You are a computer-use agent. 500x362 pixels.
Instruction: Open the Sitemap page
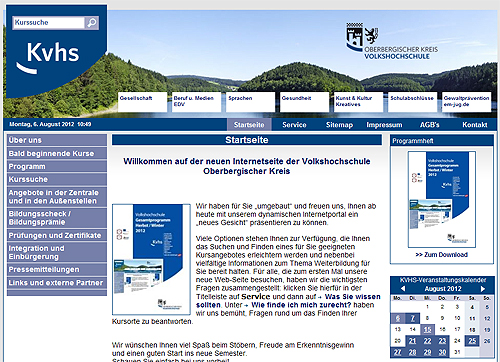tap(339, 125)
